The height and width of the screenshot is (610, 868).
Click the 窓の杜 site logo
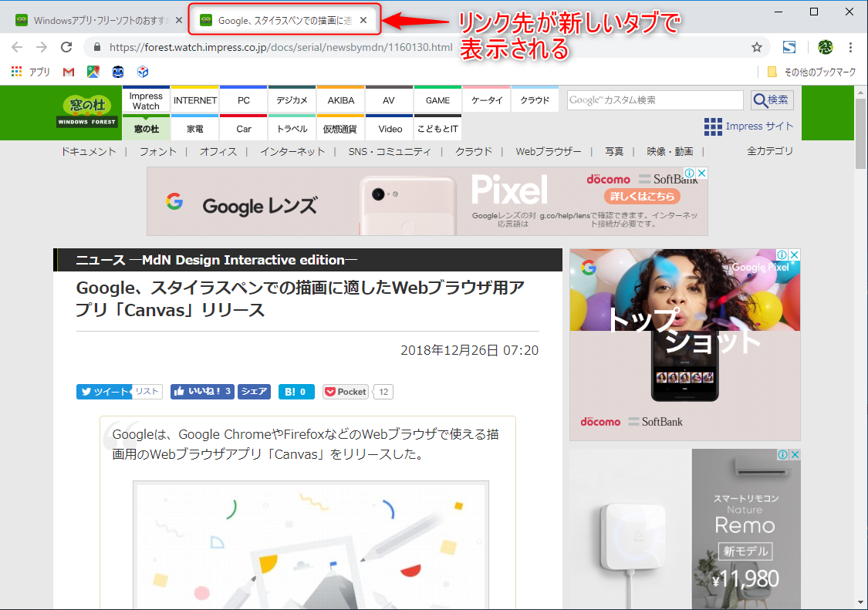tap(86, 111)
